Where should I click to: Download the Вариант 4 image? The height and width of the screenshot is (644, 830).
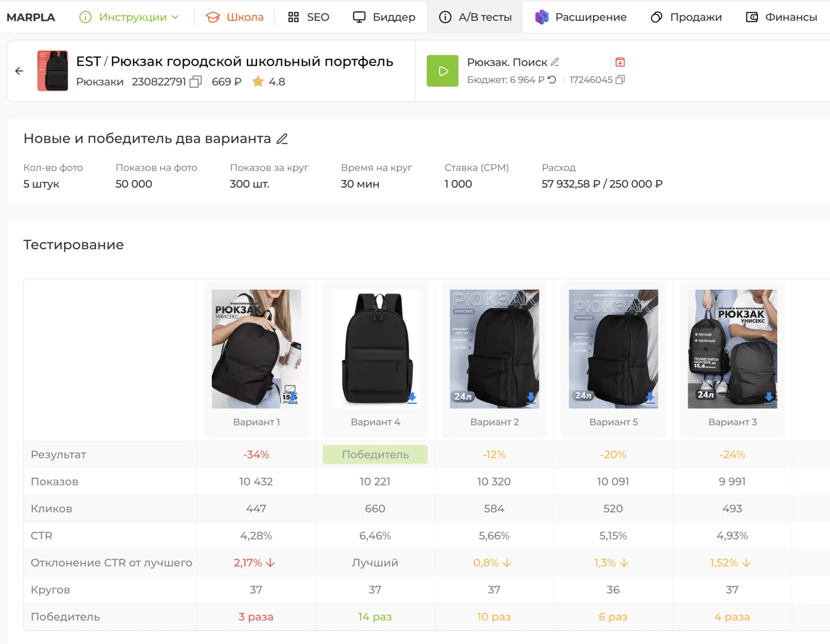click(412, 398)
